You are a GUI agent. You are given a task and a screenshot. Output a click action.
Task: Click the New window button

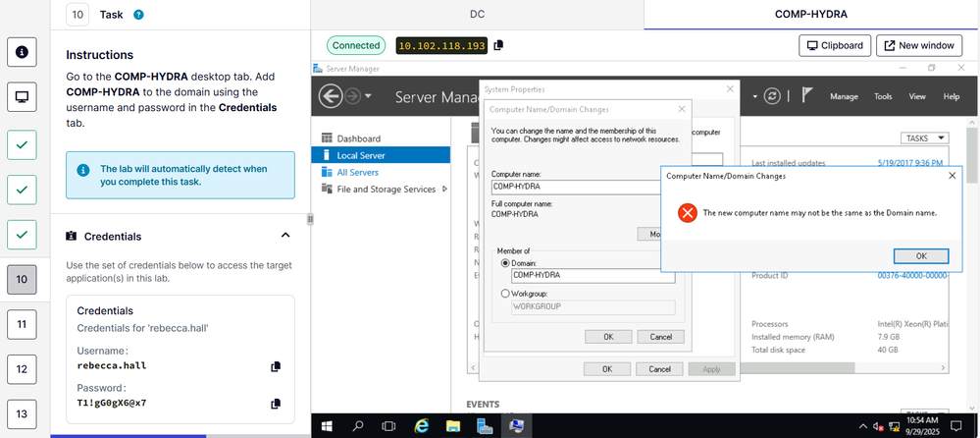click(918, 45)
